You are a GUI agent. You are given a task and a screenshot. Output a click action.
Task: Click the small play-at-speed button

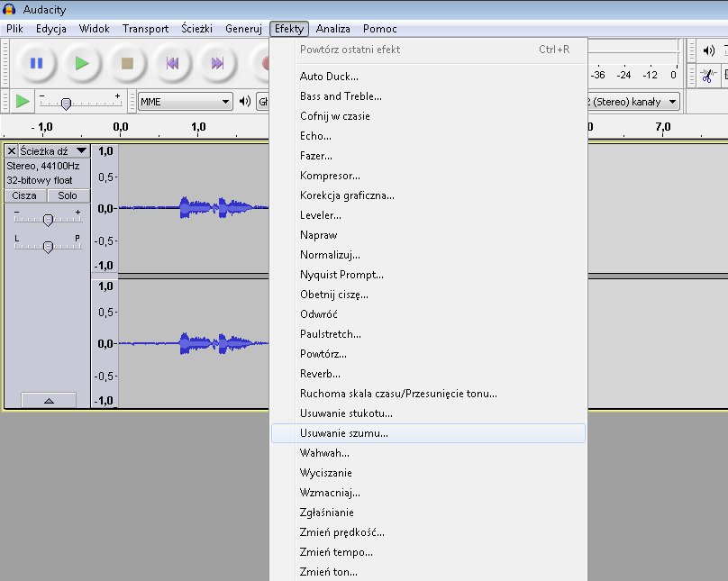pyautogui.click(x=23, y=101)
